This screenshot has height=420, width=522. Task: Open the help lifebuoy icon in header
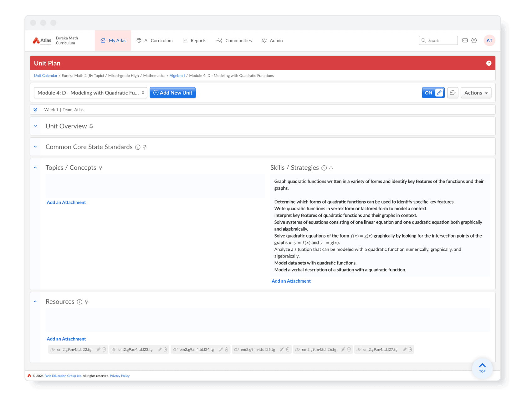tap(474, 40)
